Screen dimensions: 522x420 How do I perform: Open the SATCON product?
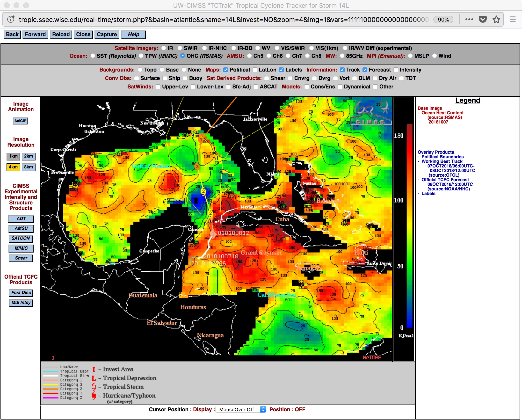pos(21,239)
